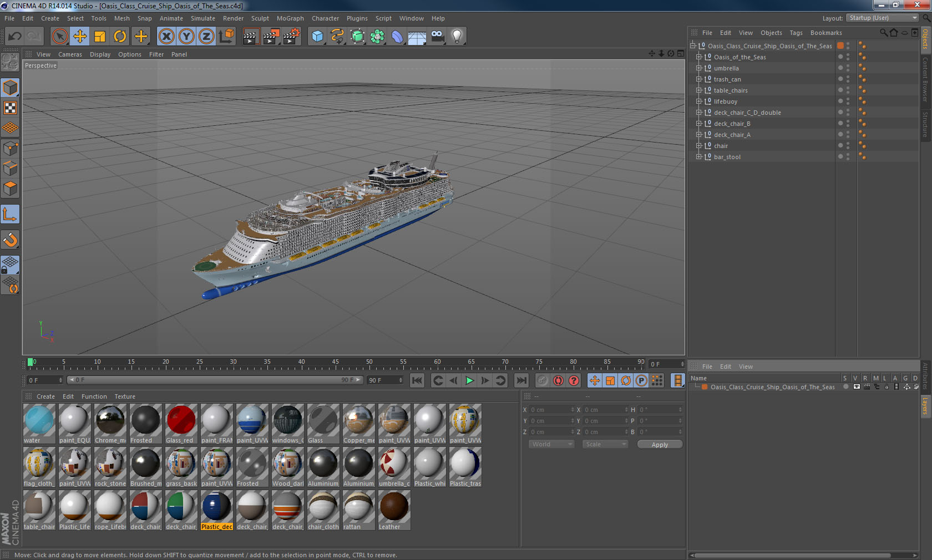
Task: Expand the bar_stool object tree
Action: point(699,157)
